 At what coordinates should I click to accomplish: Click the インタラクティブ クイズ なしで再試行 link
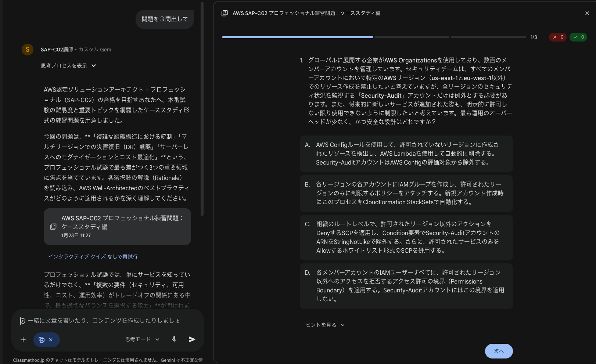93,256
